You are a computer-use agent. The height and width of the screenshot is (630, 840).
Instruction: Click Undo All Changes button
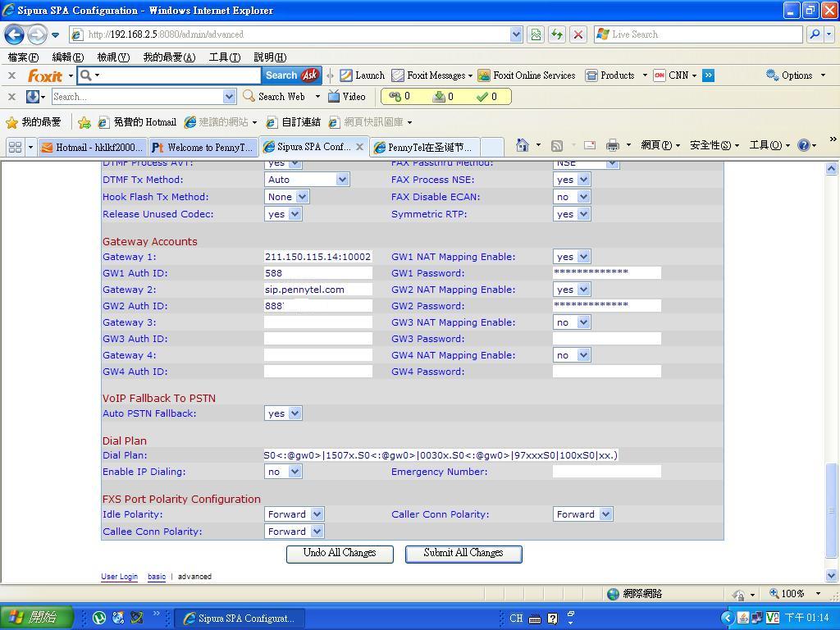(340, 554)
